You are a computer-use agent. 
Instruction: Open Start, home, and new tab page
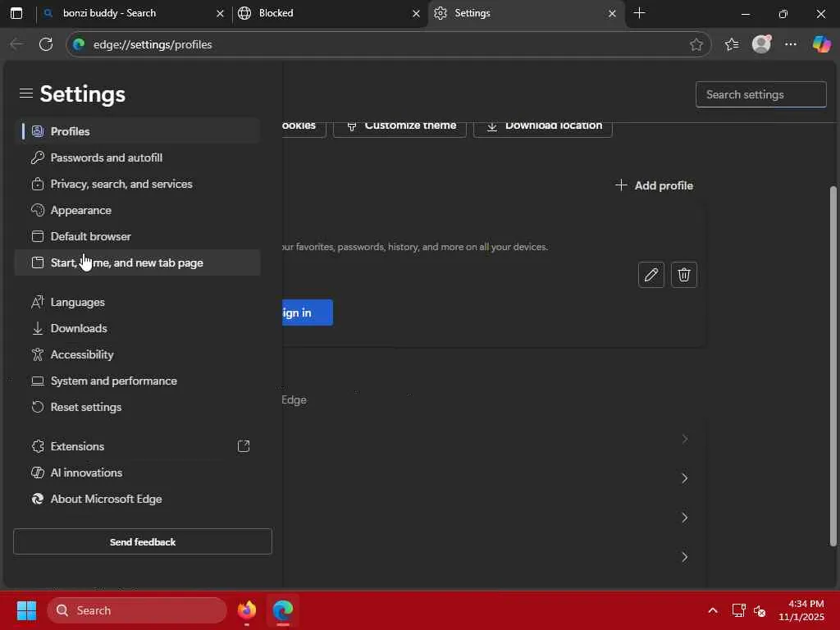point(137,262)
